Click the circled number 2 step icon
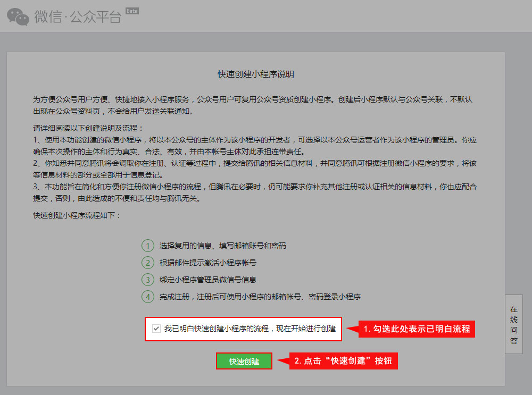 click(x=147, y=263)
